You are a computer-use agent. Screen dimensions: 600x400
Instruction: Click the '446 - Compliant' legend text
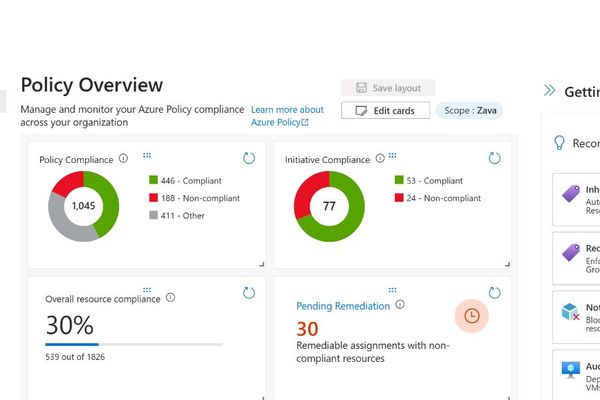pyautogui.click(x=191, y=181)
